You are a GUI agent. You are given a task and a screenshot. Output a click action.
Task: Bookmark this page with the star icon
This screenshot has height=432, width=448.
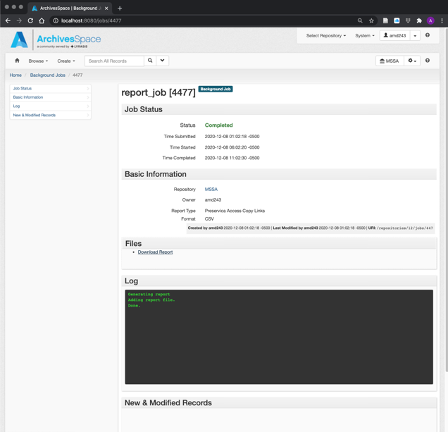click(x=371, y=21)
